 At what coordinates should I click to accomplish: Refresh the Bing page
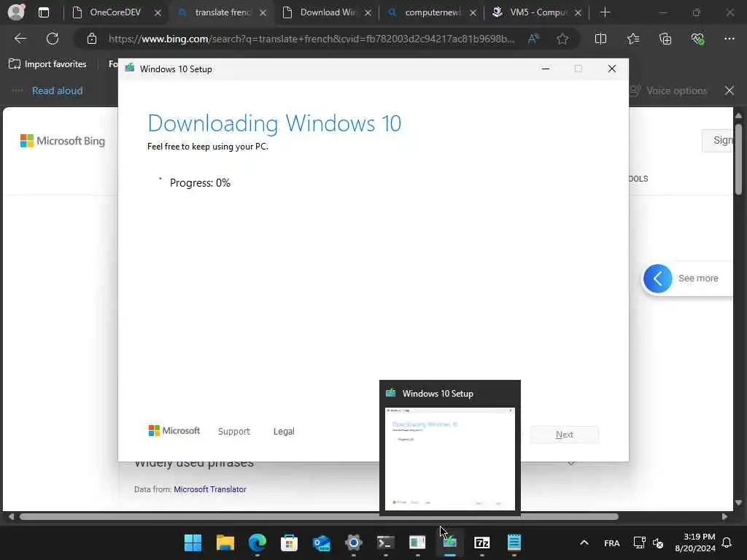53,39
